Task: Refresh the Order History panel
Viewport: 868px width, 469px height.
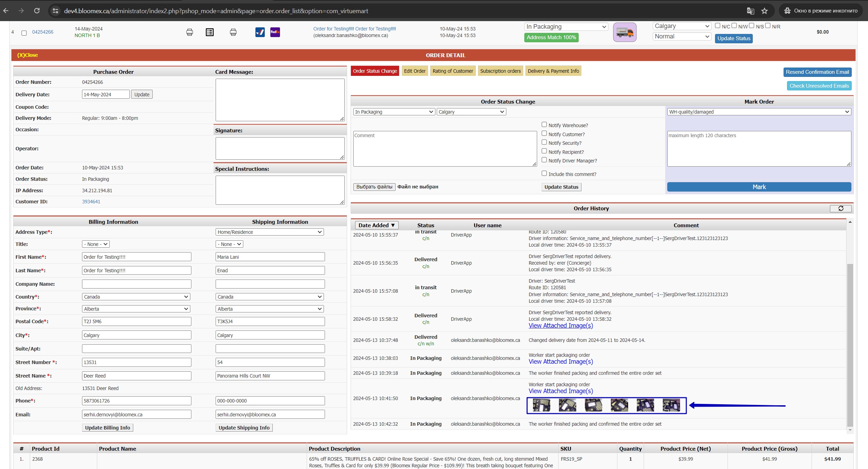Action: tap(841, 209)
